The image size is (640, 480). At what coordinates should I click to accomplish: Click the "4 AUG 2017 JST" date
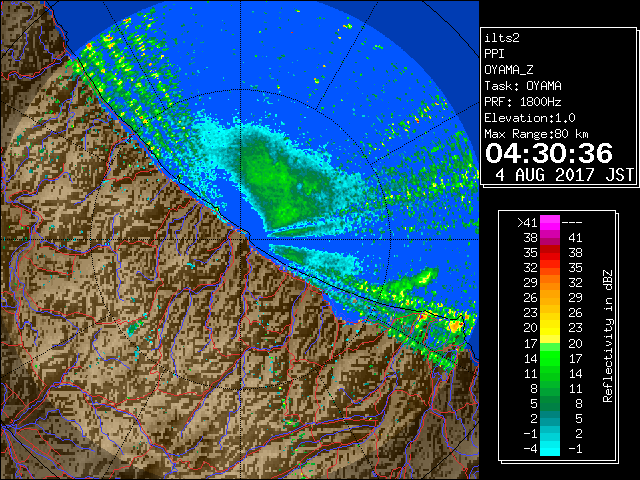click(x=564, y=175)
